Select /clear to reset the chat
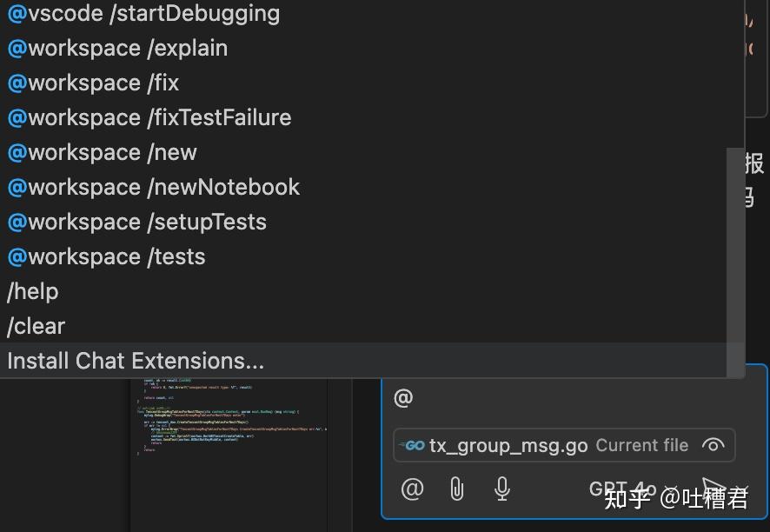Screen dimensions: 770x532 tap(36, 326)
